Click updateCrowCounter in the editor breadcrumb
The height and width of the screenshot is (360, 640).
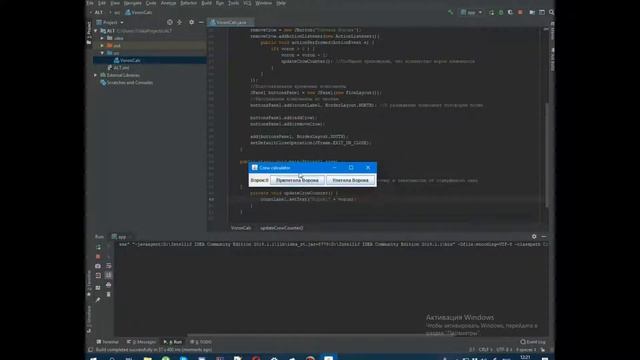(x=282, y=228)
